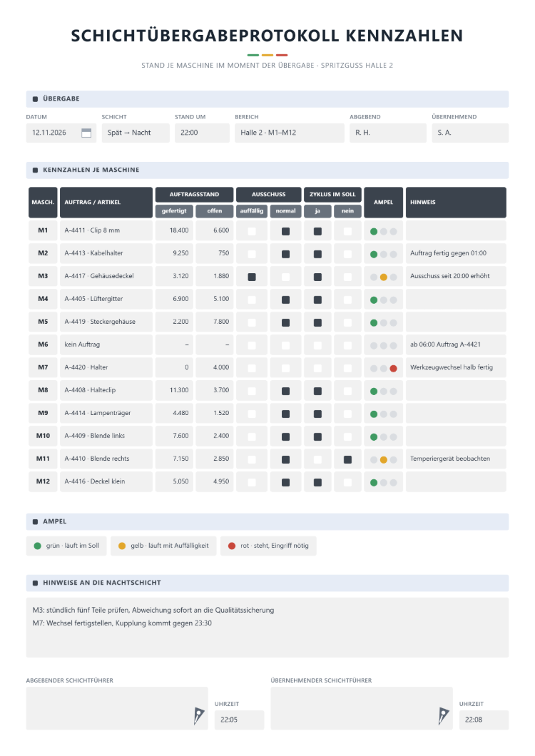Click the pen icon in Abgebender Schichtführer signature
This screenshot has height=756, width=535.
(198, 715)
